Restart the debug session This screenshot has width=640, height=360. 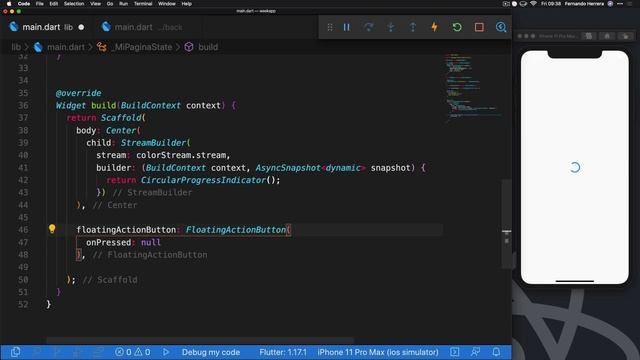pyautogui.click(x=457, y=27)
